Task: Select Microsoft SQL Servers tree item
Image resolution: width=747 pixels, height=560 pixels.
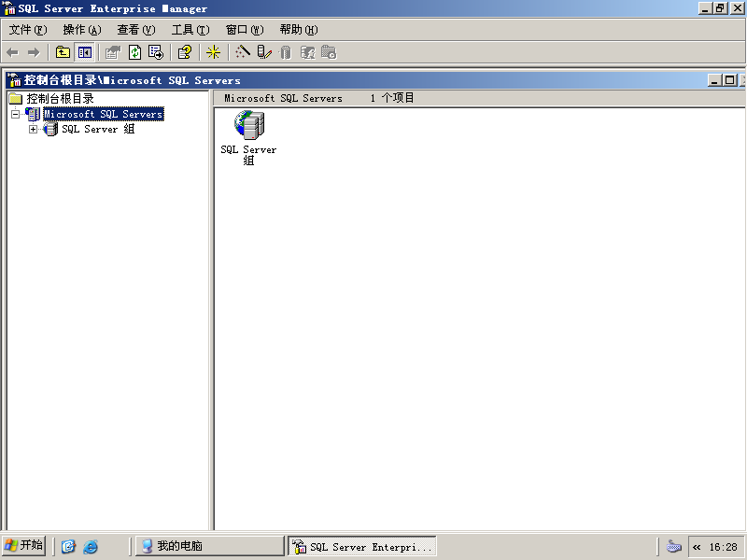Action: [104, 114]
